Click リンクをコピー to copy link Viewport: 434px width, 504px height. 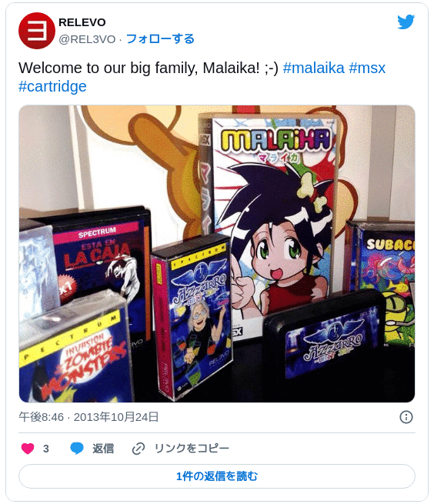192,449
